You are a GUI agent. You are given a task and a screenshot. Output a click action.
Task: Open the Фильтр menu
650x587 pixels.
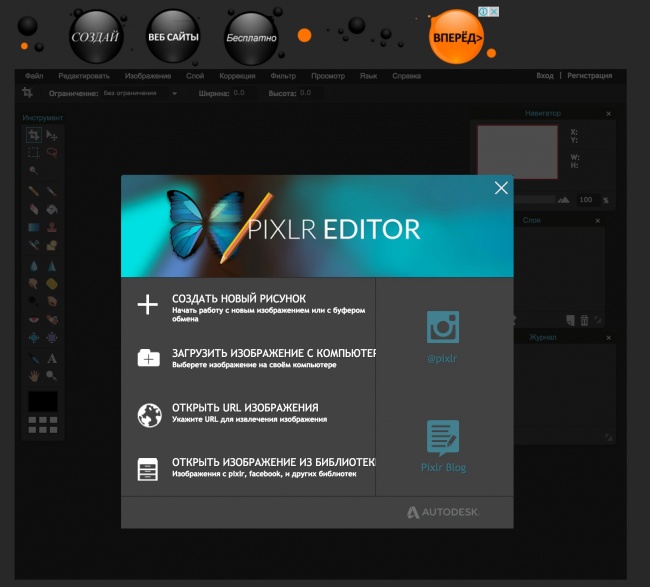pyautogui.click(x=283, y=76)
